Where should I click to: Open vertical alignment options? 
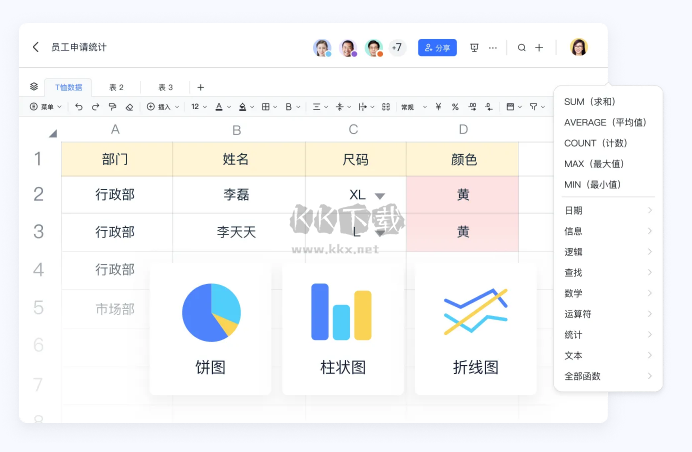339,107
